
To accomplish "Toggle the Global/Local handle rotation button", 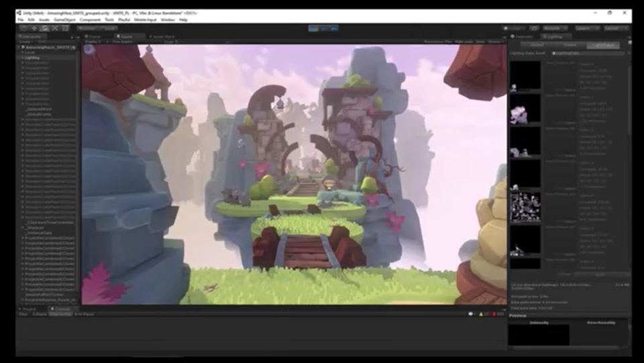I will [107, 28].
